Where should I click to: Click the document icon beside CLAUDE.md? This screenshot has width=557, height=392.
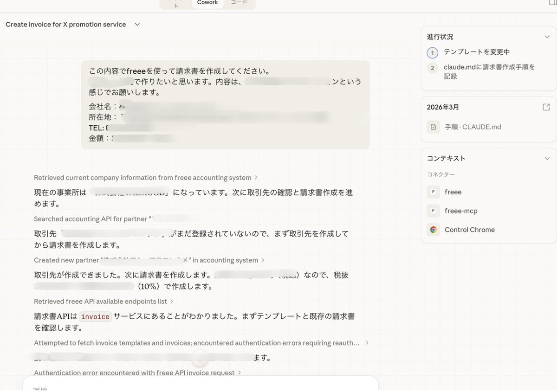433,127
